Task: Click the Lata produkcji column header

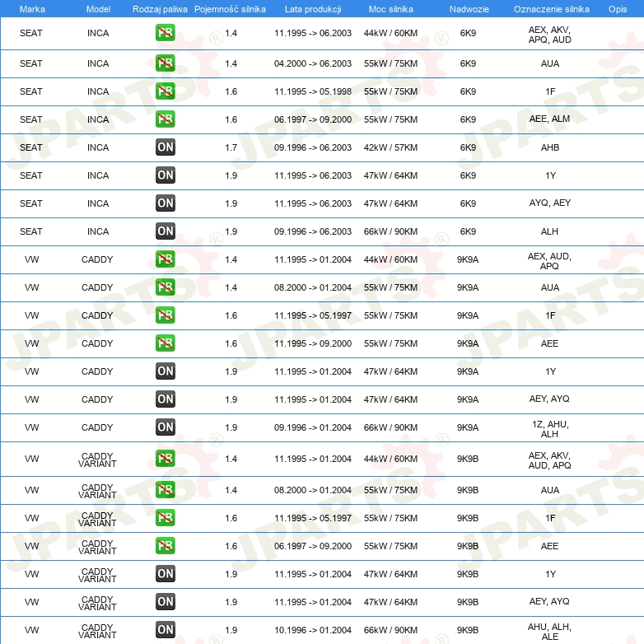Action: click(313, 9)
